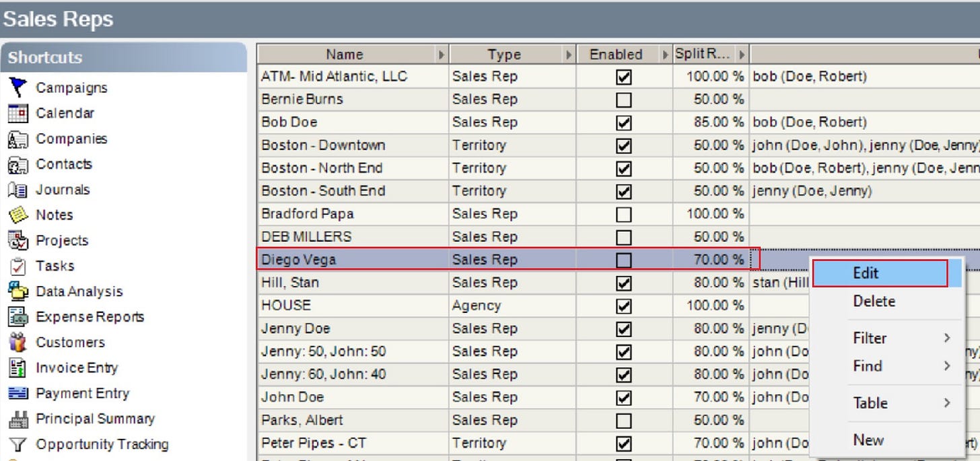Click the Customers icon in Shortcuts
The height and width of the screenshot is (461, 980).
(x=18, y=342)
